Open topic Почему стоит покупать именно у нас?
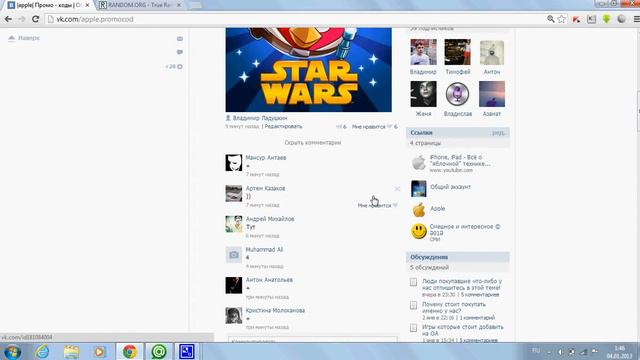640x360 pixels. point(454,307)
